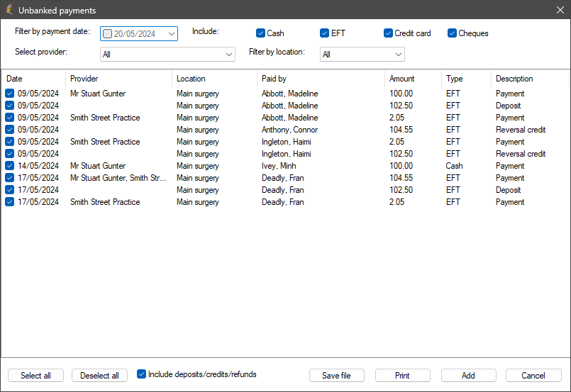The image size is (571, 392).
Task: Click the Deselect all button
Action: (99, 375)
